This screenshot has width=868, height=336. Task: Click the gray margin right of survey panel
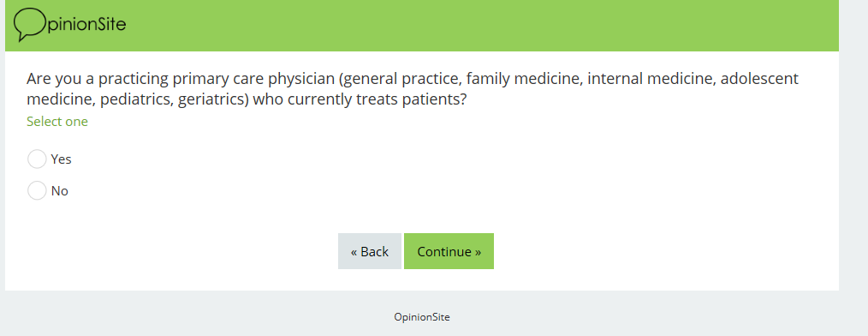pos(853,166)
